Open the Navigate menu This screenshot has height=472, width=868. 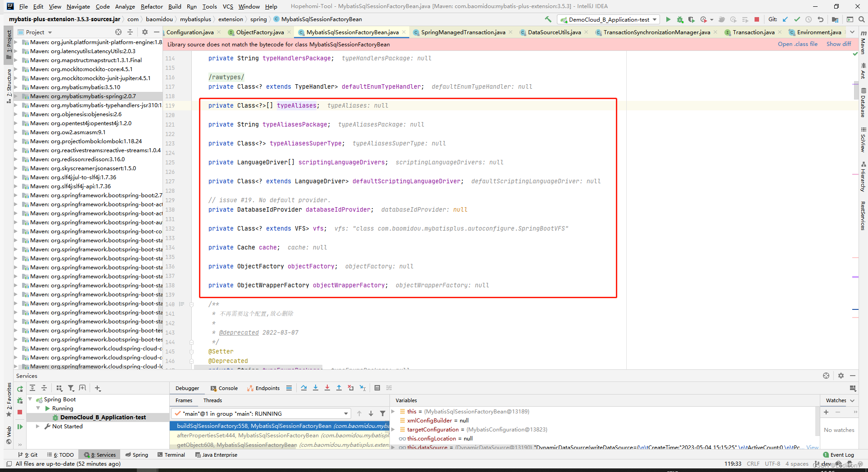click(78, 6)
